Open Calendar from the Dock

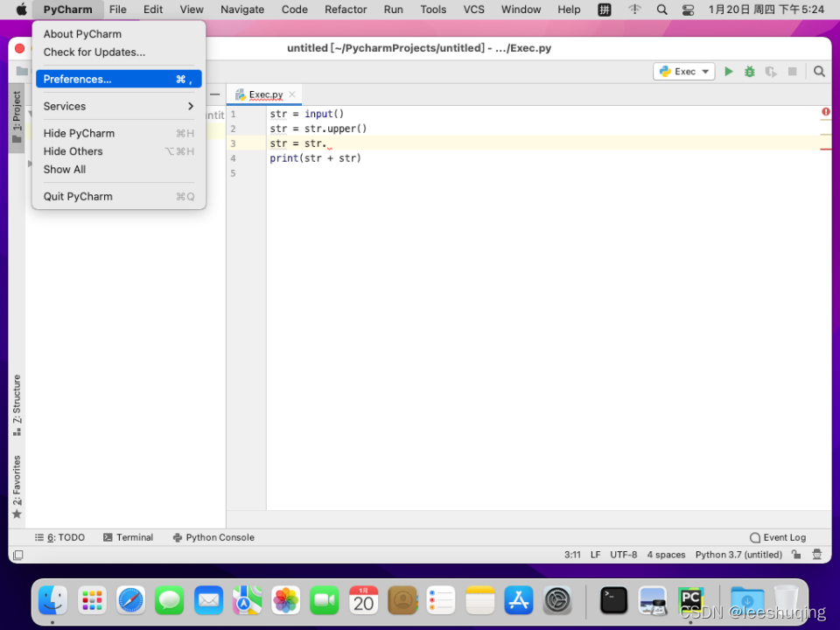pos(364,600)
